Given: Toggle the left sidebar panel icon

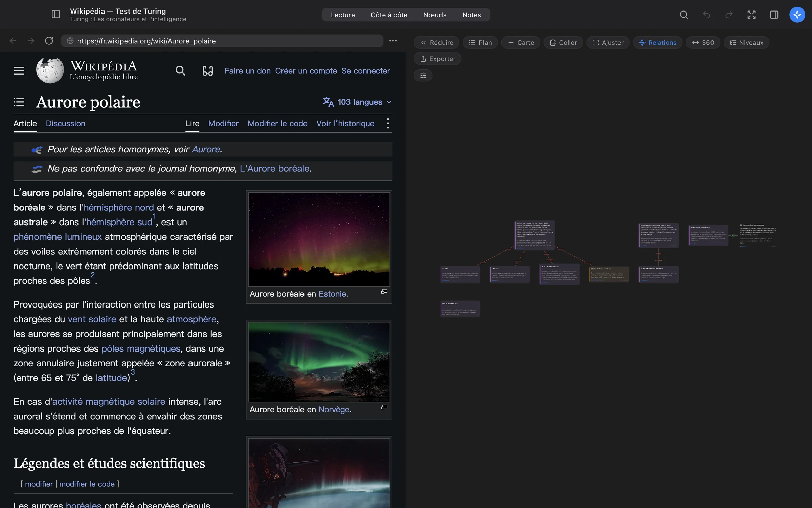Looking at the screenshot, I should (56, 14).
